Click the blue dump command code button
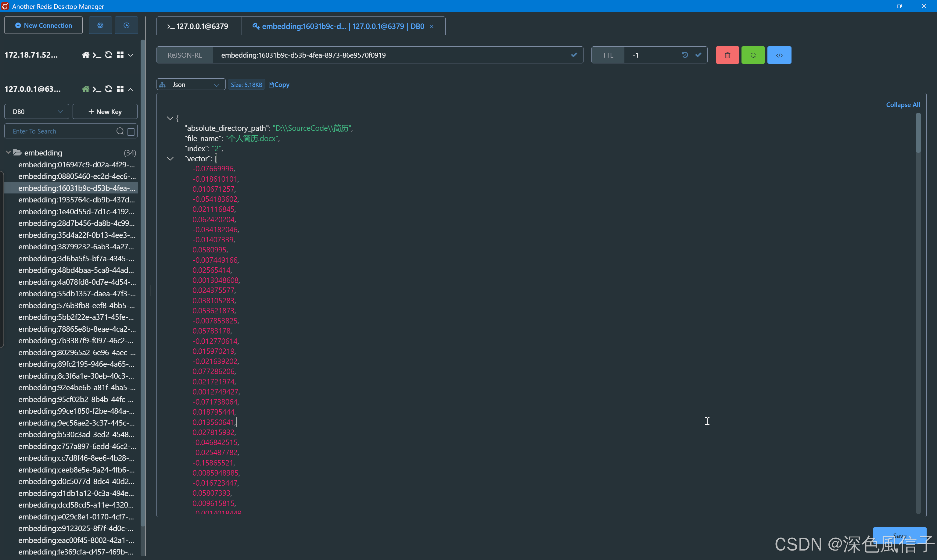The width and height of the screenshot is (937, 560). click(x=779, y=55)
